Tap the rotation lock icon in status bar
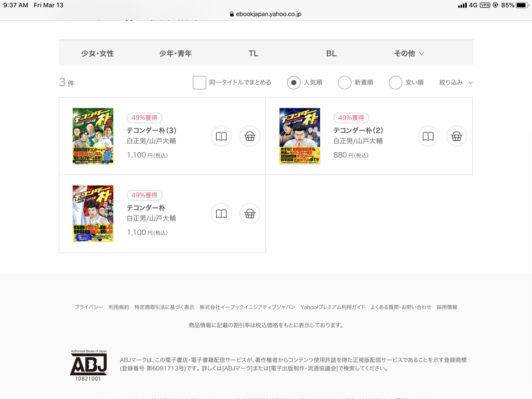532x399 pixels. click(x=496, y=5)
